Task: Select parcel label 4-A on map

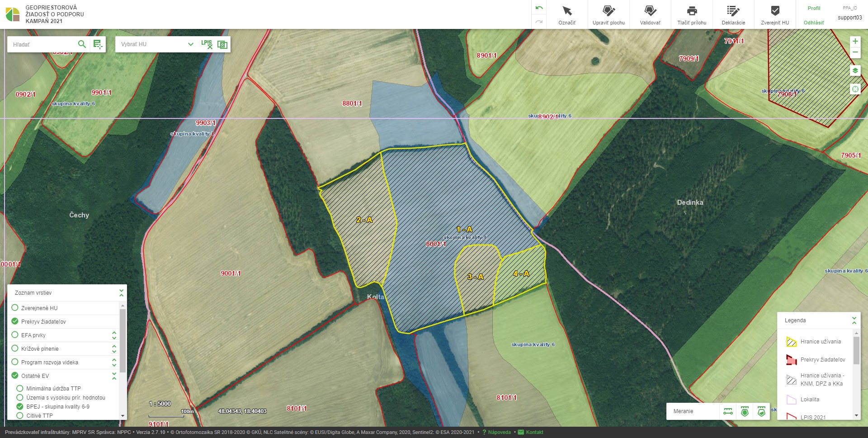Action: [521, 273]
